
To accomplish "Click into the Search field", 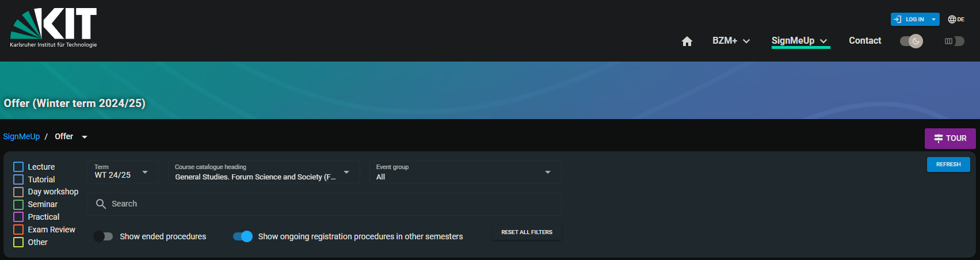I will [x=325, y=204].
